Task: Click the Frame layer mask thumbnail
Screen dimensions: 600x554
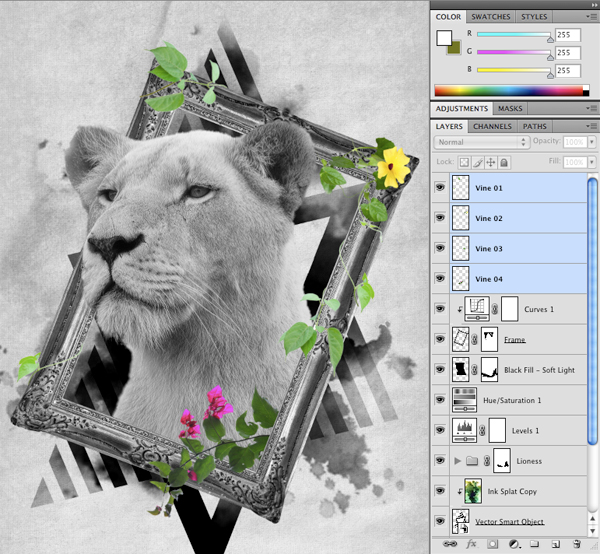Action: [489, 339]
